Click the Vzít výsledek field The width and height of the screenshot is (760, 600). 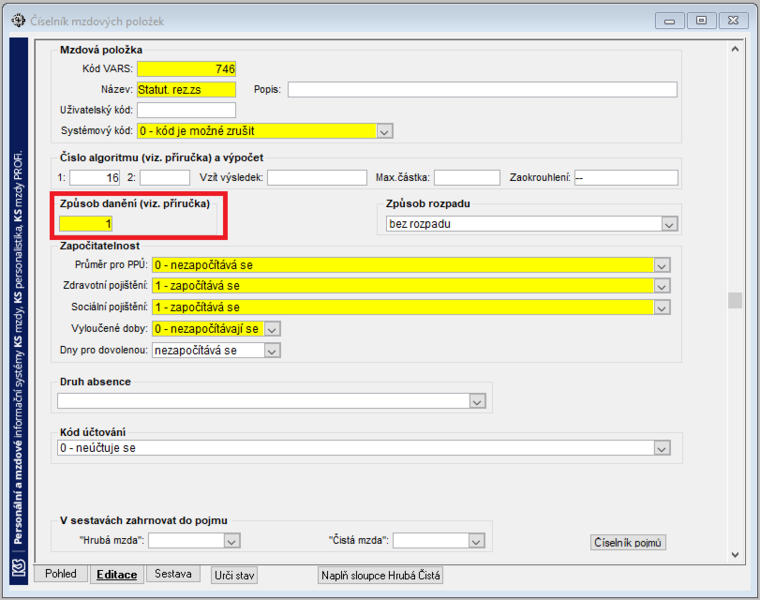[x=317, y=178]
